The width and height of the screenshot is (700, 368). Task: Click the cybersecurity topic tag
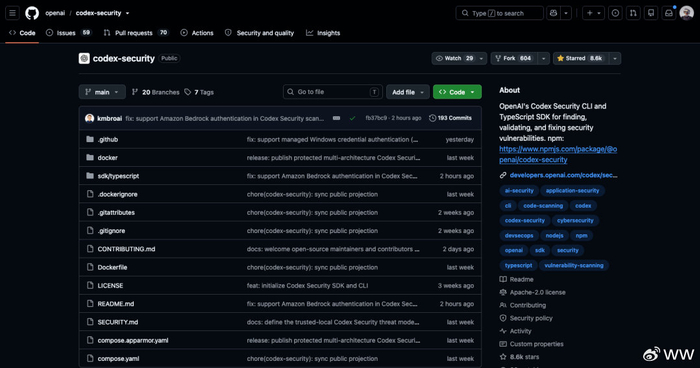575,221
